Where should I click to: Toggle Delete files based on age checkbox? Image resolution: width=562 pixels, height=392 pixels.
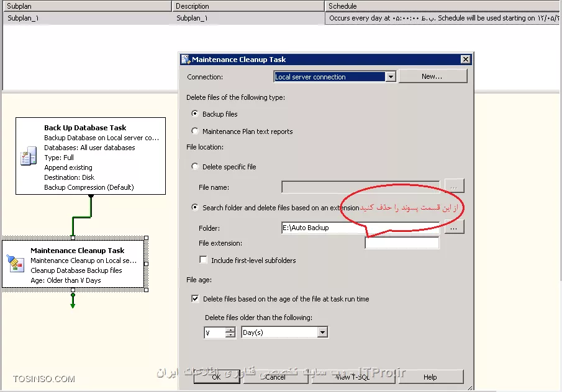195,298
